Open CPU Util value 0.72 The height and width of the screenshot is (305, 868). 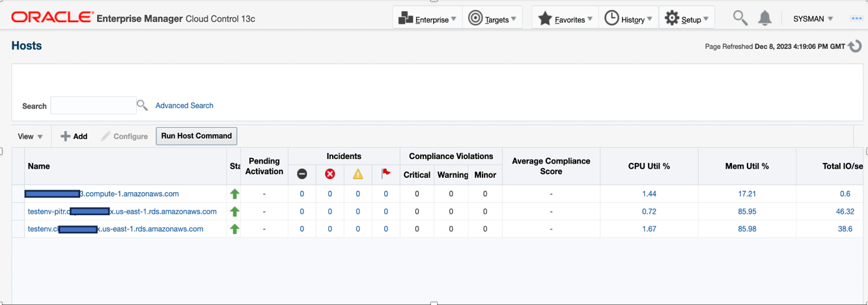click(x=649, y=211)
